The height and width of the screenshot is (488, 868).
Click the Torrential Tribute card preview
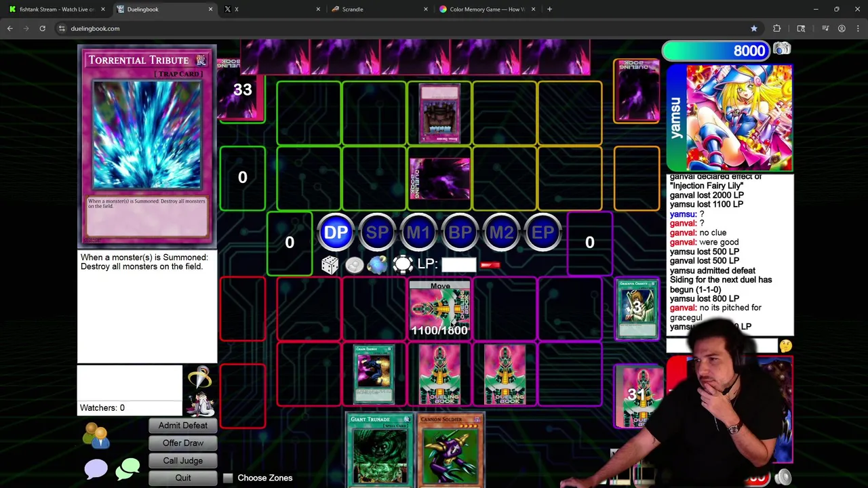147,146
